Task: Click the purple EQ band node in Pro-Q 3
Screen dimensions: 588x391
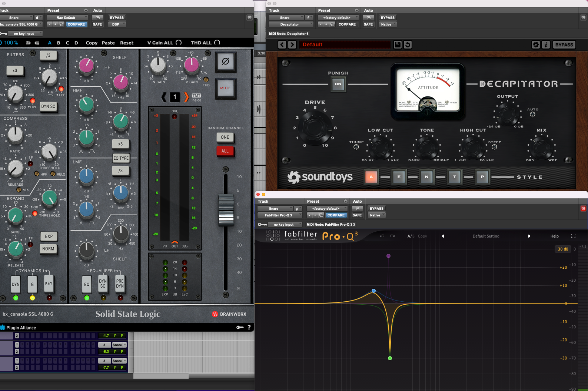Action: click(388, 256)
